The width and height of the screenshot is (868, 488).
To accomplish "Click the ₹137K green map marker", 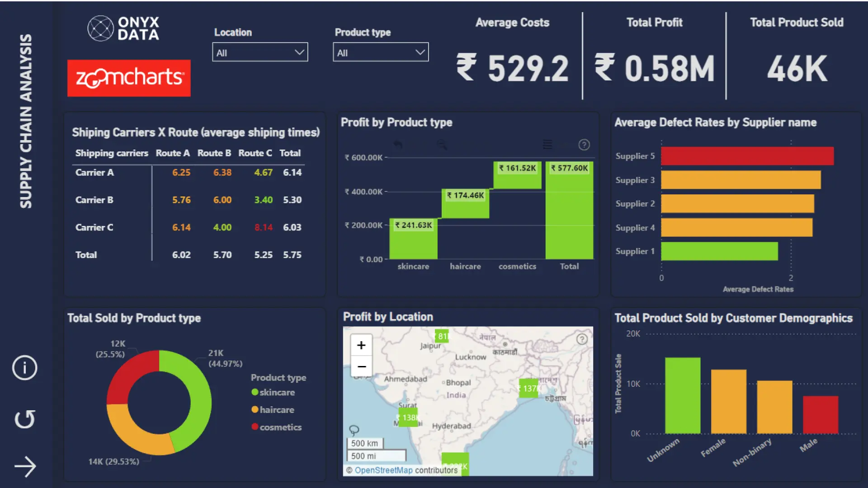I will (528, 389).
